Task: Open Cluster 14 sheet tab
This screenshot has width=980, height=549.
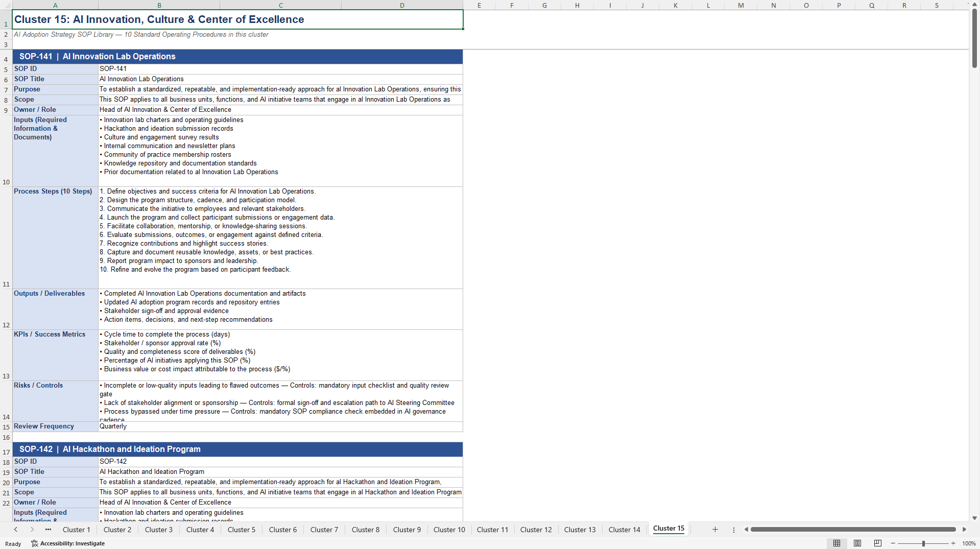Action: (625, 530)
